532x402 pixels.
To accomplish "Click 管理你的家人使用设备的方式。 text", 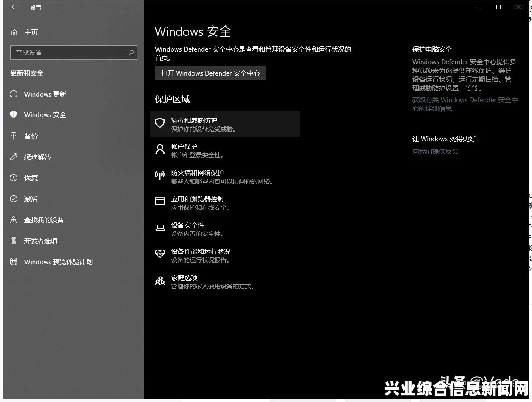I will tap(213, 286).
